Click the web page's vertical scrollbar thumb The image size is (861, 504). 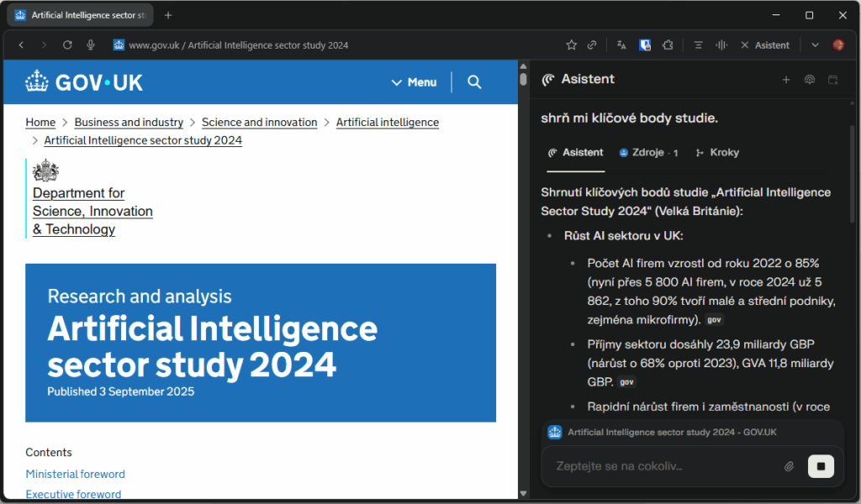tap(523, 79)
